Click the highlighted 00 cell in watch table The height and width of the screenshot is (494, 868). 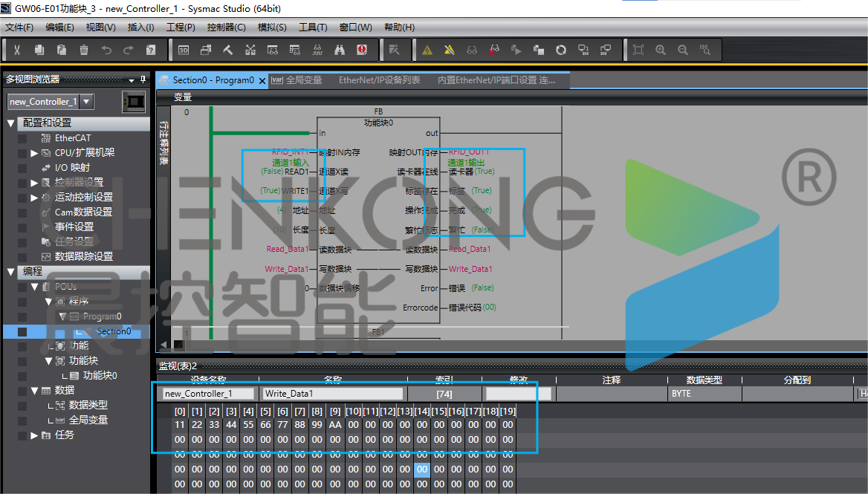click(422, 469)
